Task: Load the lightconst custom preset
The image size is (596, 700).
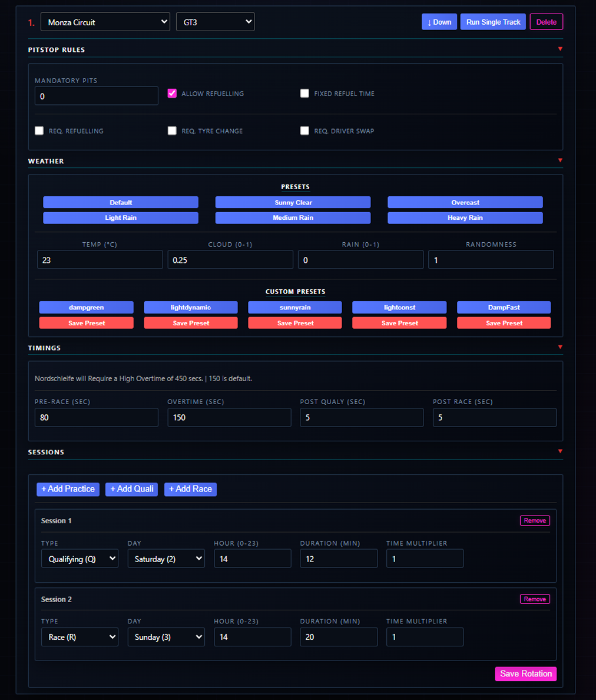Action: [x=400, y=308]
